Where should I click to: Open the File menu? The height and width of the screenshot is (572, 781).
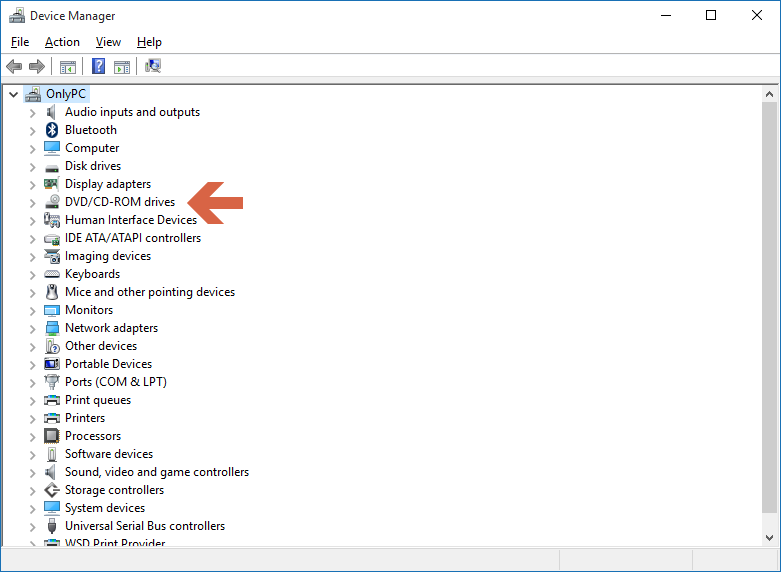point(20,42)
